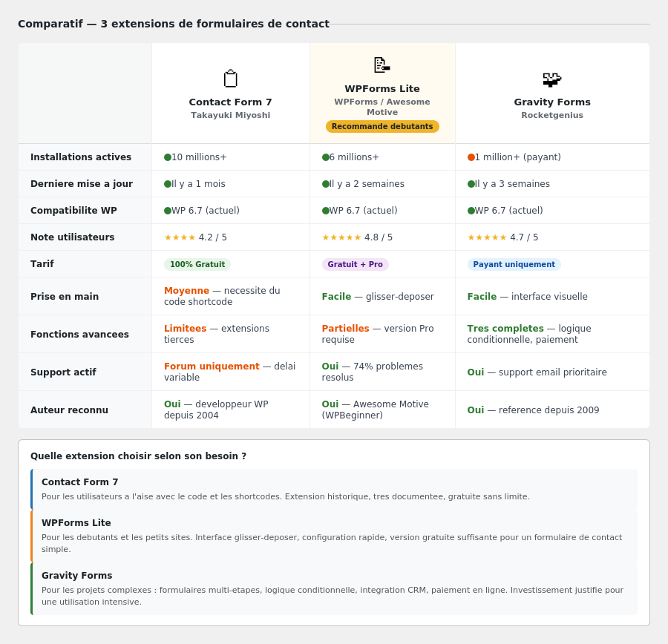This screenshot has height=644, width=668.
Task: Click the Oui — Awesome Motive (WPBeginner) cell
Action: 382,410
